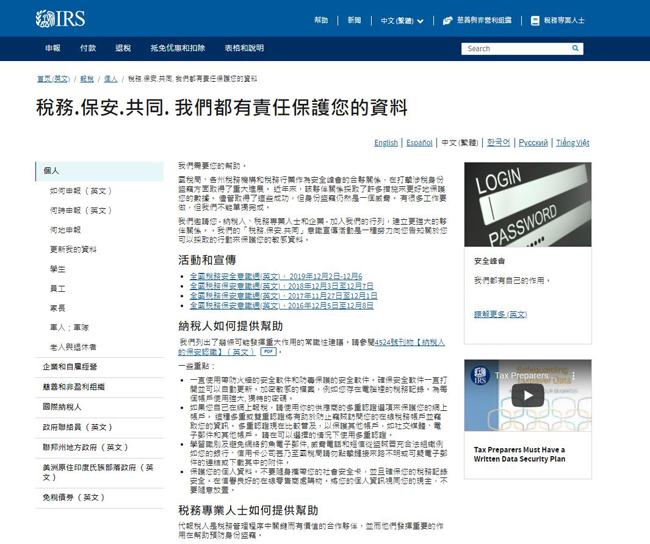Go to 首页(英文) breadcrumb

[53, 79]
